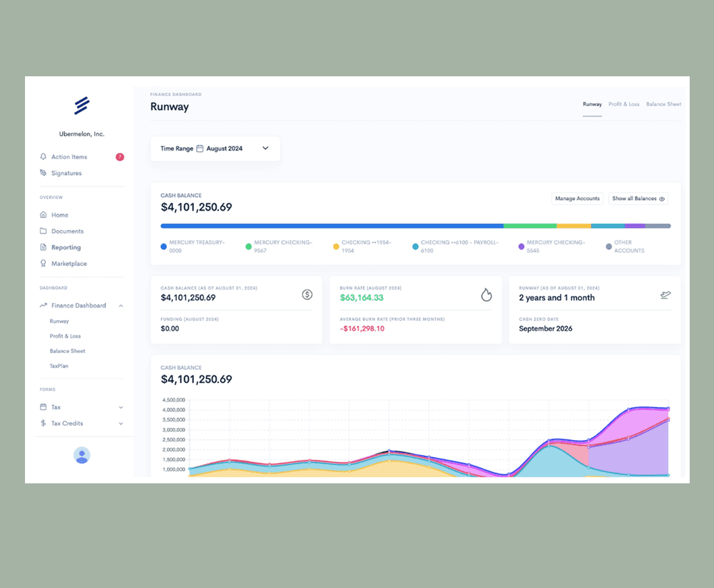The image size is (714, 588).
Task: Switch to the Profit & Loss tab
Action: (x=623, y=104)
